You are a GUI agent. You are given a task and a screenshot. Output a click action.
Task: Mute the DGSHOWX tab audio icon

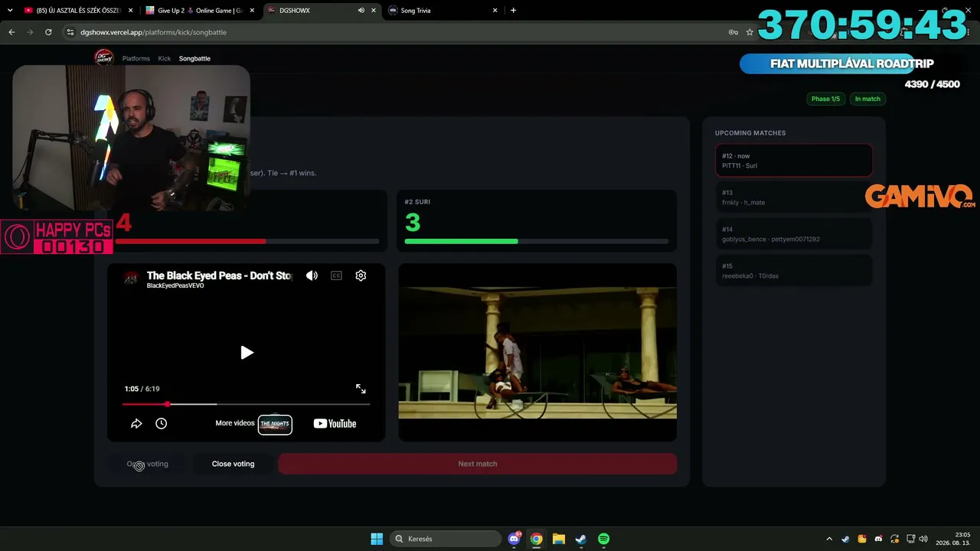pos(361,11)
